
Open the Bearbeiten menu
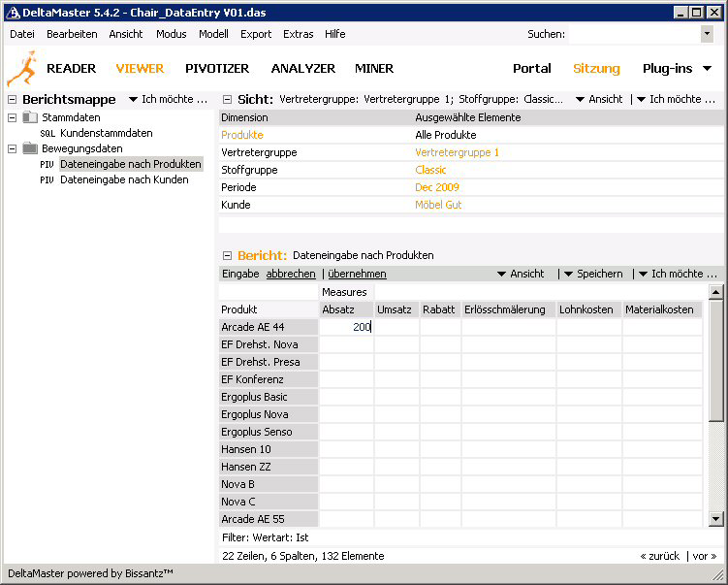point(72,34)
